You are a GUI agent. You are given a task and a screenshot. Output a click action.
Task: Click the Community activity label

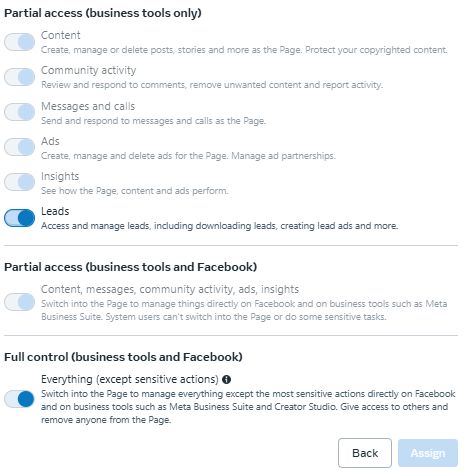click(89, 70)
